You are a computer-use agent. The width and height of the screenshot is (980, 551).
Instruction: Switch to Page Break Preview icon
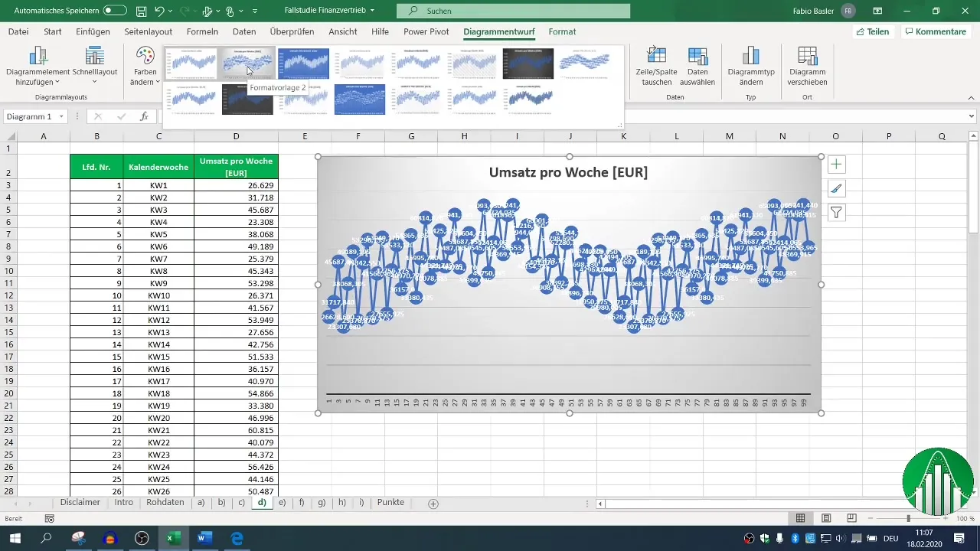[x=851, y=519]
